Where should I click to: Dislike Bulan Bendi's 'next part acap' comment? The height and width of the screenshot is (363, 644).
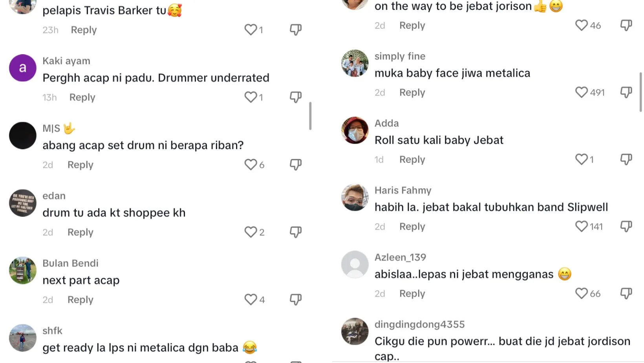point(296,300)
